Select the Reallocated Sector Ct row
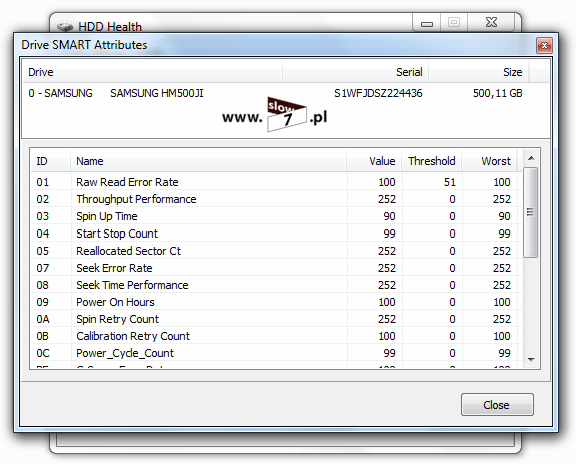Screen dimensions: 576x464 pyautogui.click(x=276, y=251)
